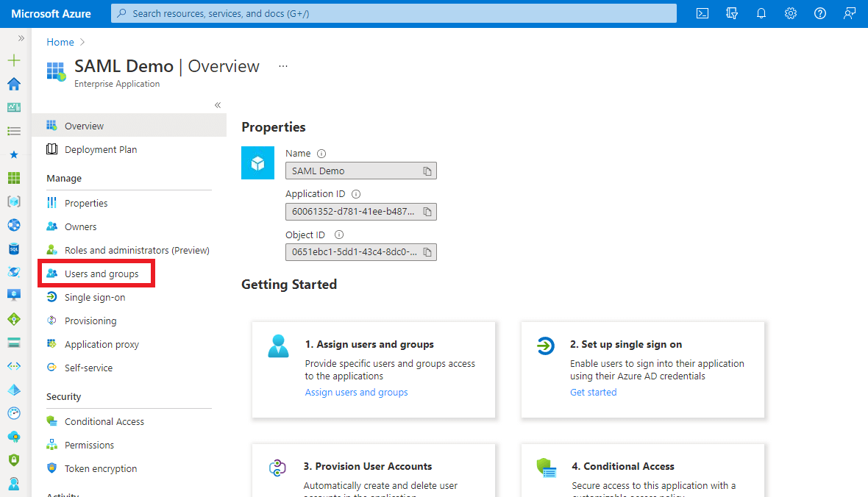Copy the Object ID using its copy icon
The image size is (868, 497).
tap(427, 252)
